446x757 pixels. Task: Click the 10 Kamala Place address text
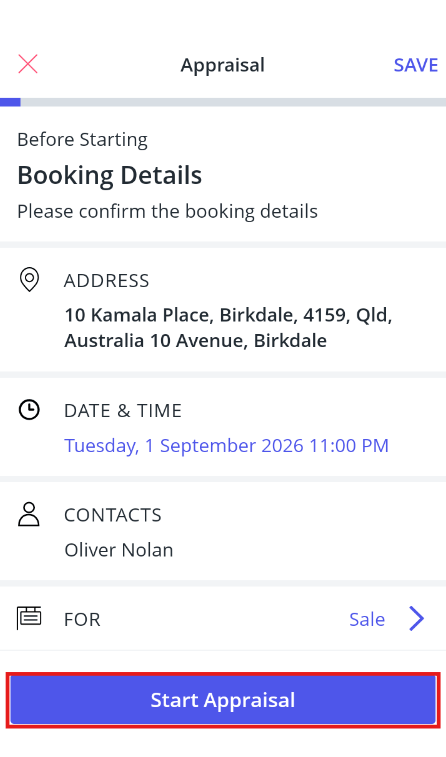tap(228, 328)
